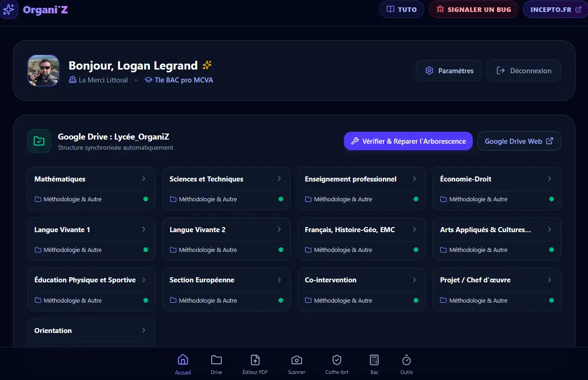The height and width of the screenshot is (380, 588).
Task: Switch to the Drive tab
Action: (x=216, y=364)
